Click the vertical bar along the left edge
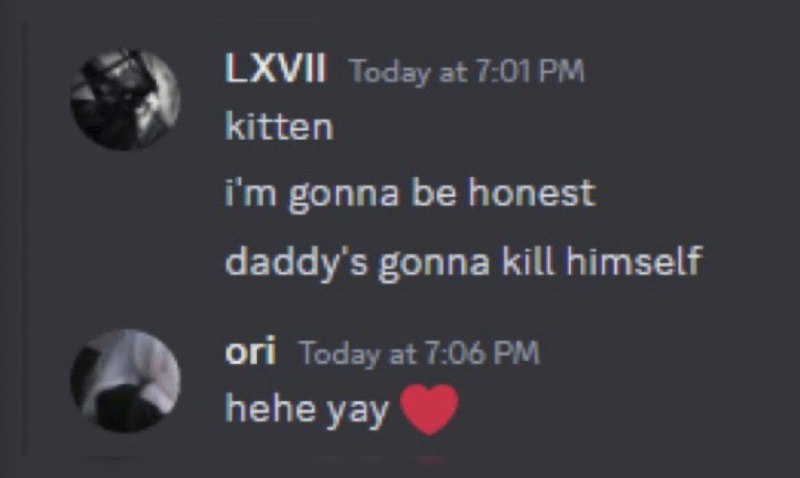 (x=23, y=239)
